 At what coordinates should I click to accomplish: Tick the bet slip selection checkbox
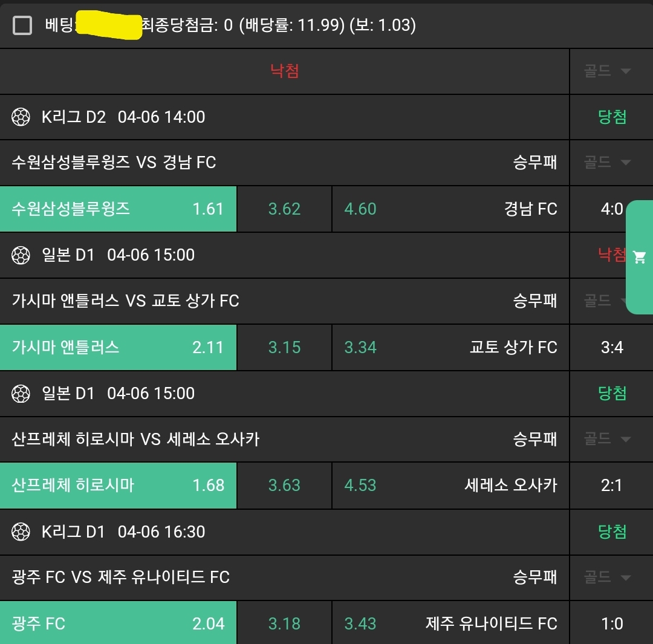coord(22,25)
